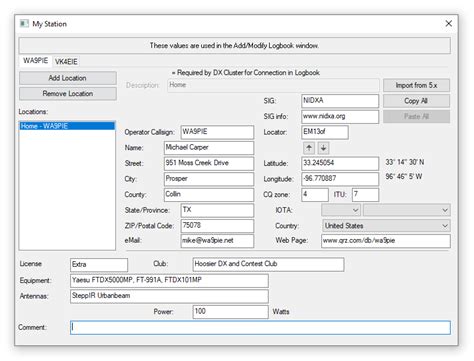Viewport: 474px width, 361px height.
Task: Click the Latitude field
Action: click(x=340, y=163)
